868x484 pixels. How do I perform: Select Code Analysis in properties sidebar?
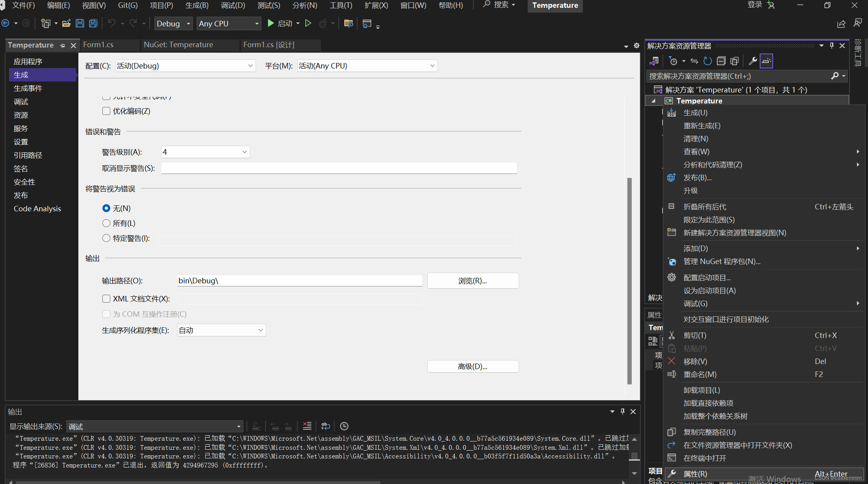pos(43,209)
